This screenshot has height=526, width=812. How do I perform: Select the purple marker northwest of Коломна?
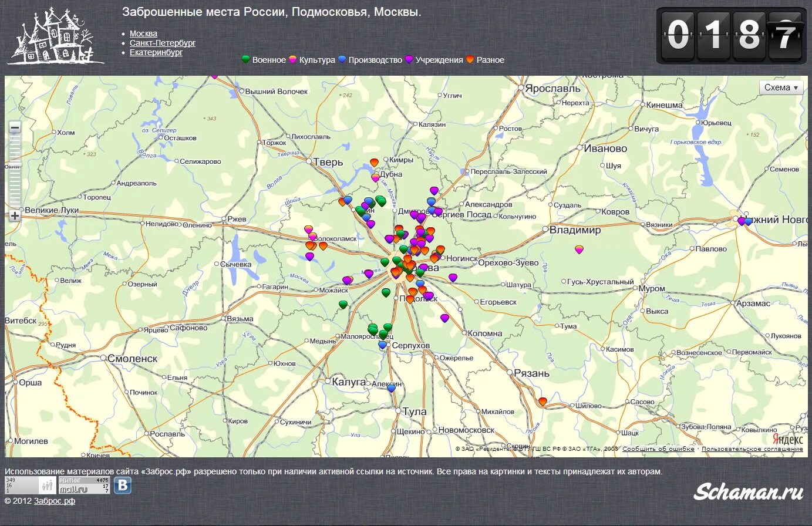pos(444,318)
